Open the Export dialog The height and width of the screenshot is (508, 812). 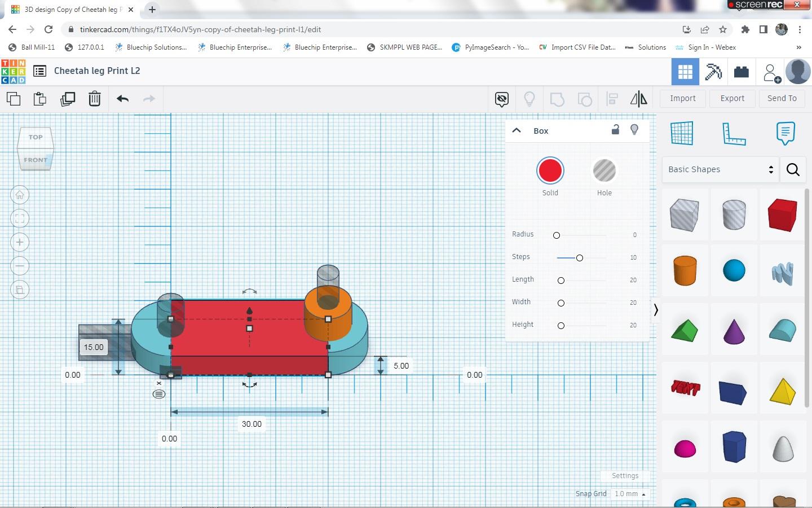click(x=732, y=98)
